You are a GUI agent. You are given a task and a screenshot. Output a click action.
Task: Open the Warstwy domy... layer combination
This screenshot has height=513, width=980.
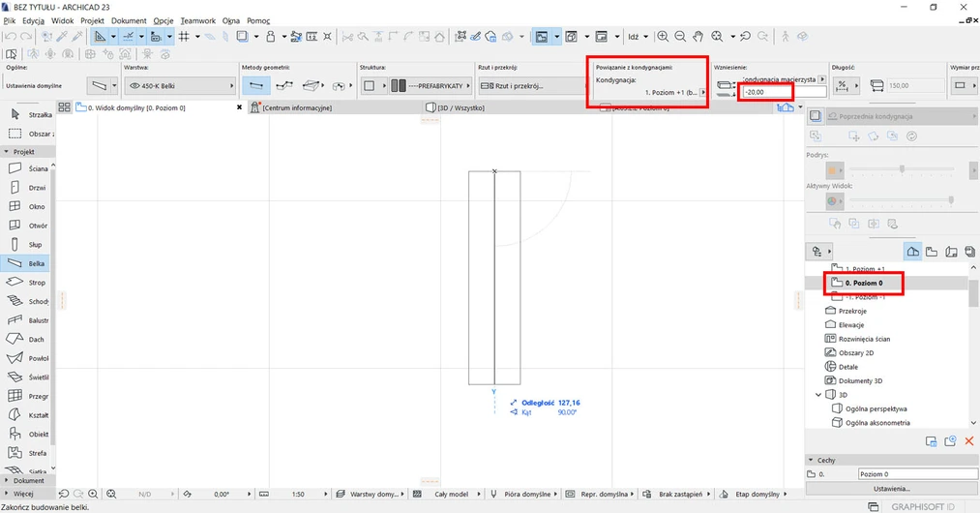pos(370,494)
